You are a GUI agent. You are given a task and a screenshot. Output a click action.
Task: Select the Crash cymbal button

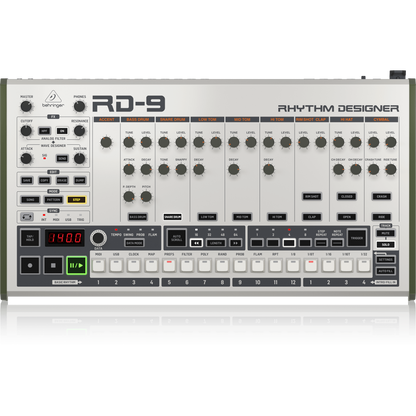click(x=382, y=196)
